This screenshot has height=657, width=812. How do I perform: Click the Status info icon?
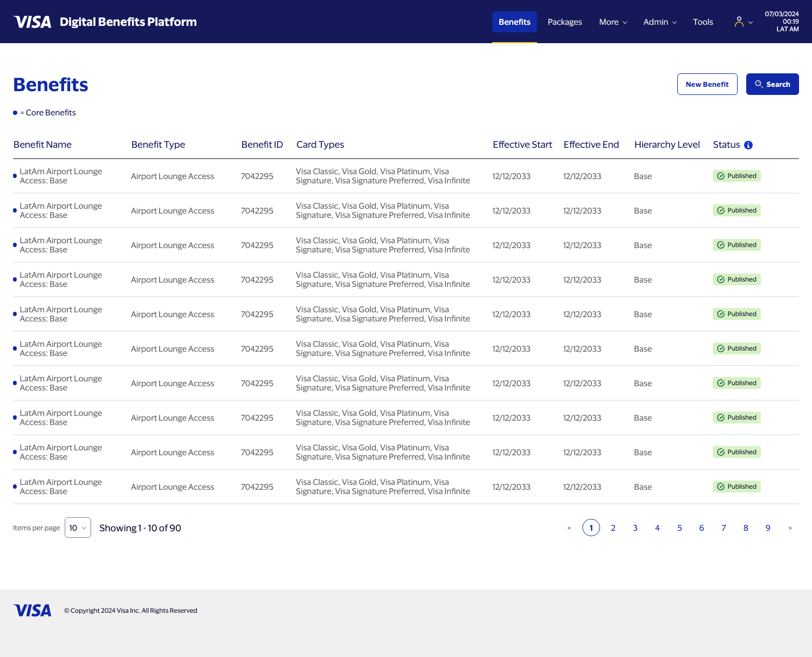748,145
